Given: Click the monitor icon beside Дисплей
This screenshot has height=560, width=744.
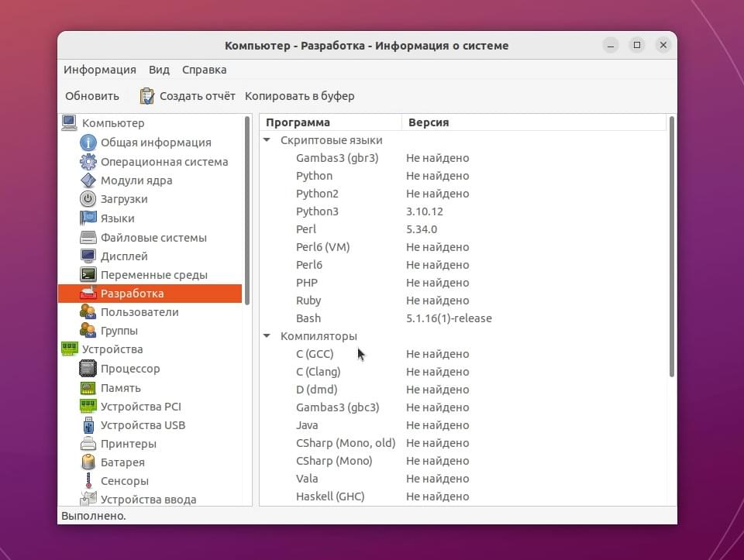Looking at the screenshot, I should [x=88, y=256].
